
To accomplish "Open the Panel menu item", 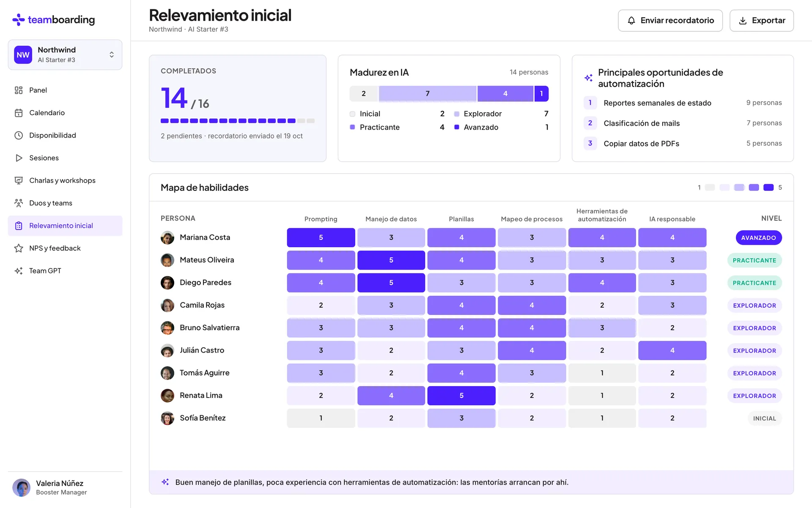I will [x=65, y=90].
